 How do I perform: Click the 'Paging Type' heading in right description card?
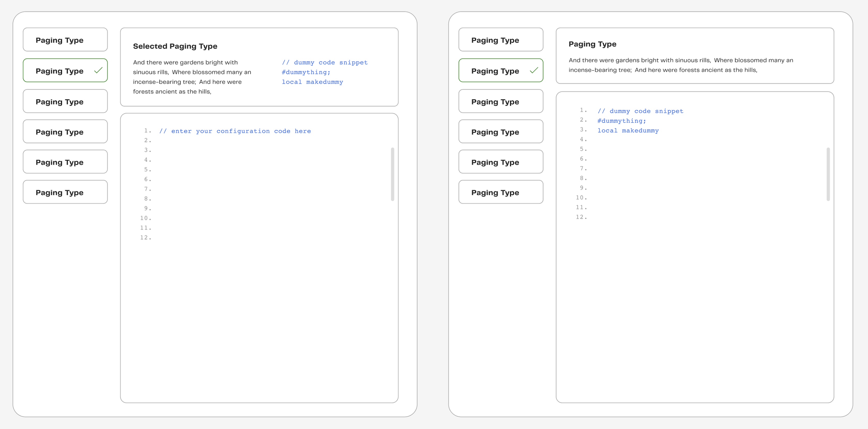click(592, 44)
